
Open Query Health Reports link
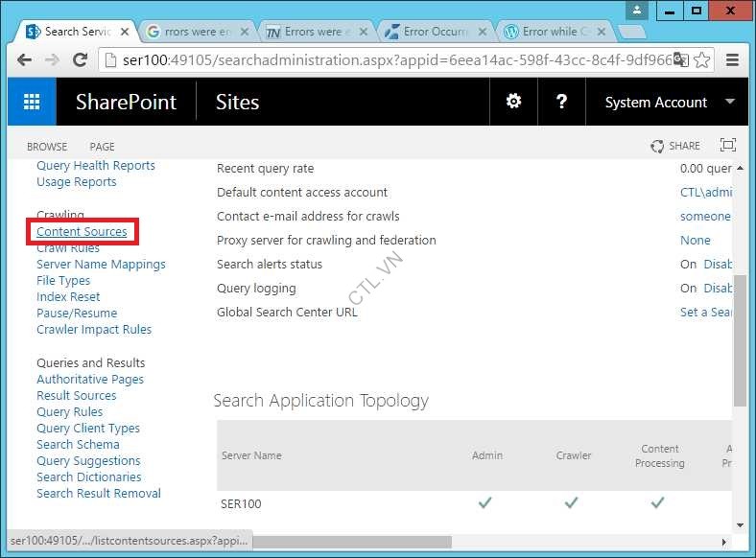(x=96, y=166)
